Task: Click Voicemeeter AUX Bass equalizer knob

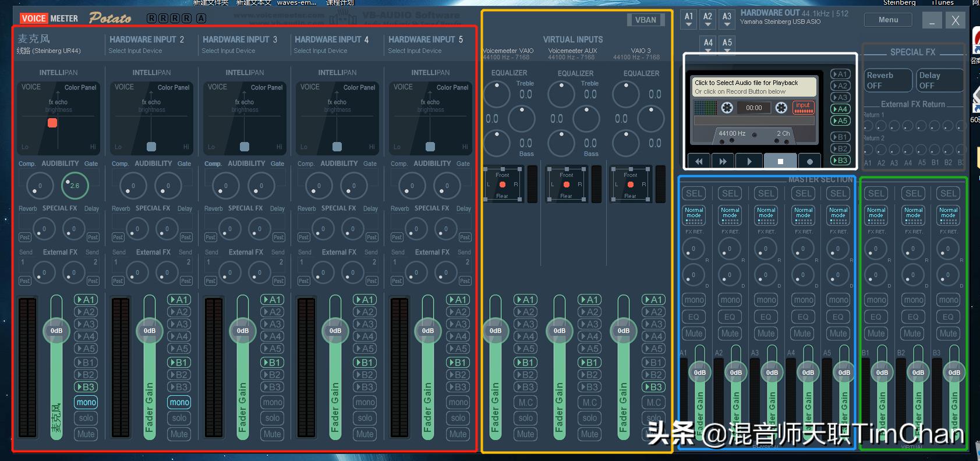Action: pyautogui.click(x=561, y=143)
